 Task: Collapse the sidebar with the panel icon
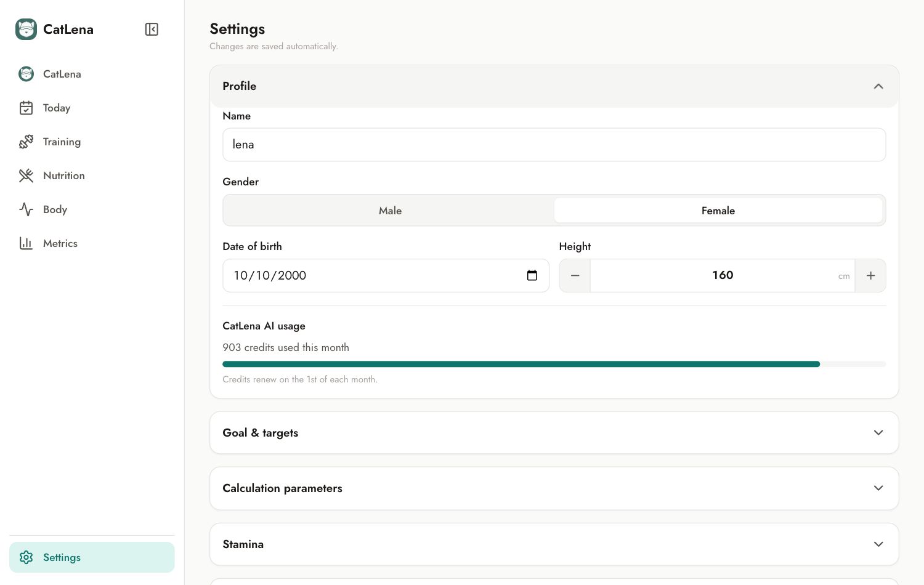pyautogui.click(x=152, y=29)
